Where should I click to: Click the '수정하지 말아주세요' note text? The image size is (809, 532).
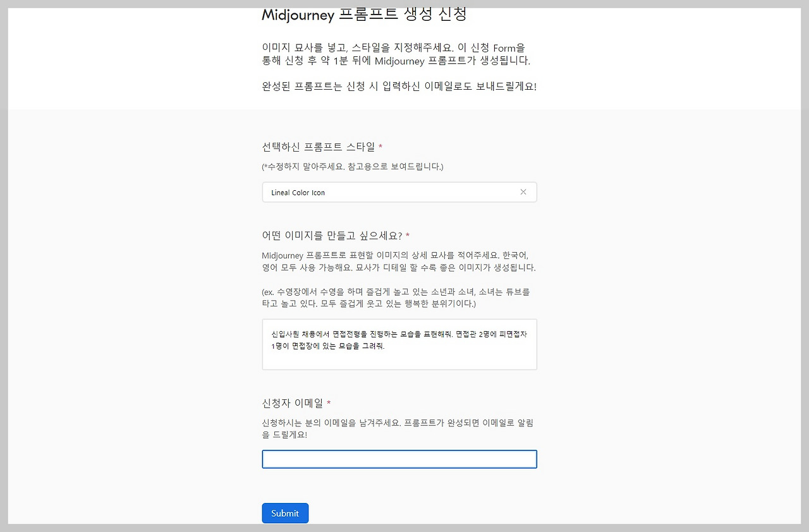[x=353, y=167]
